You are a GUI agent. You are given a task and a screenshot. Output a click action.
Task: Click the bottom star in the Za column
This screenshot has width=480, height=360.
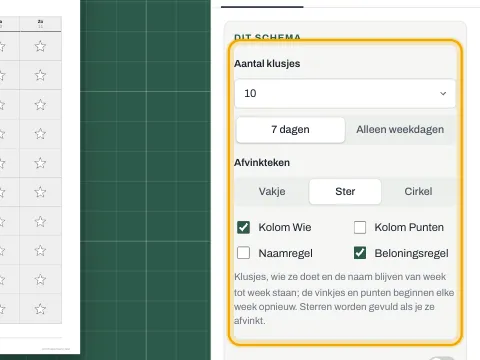click(40, 309)
